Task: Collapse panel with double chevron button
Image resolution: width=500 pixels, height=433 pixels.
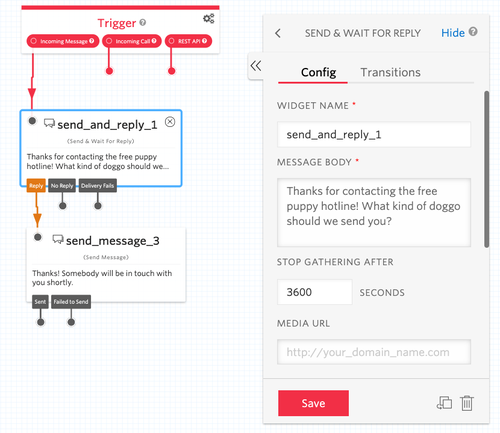Action: 256,66
